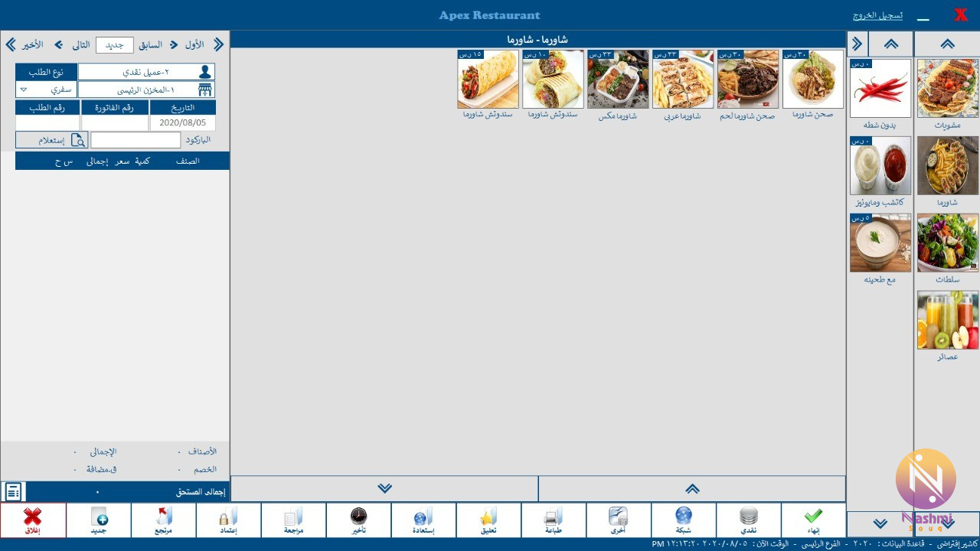Click the تعليق (Hold) order icon
The height and width of the screenshot is (551, 980).
coord(488,520)
